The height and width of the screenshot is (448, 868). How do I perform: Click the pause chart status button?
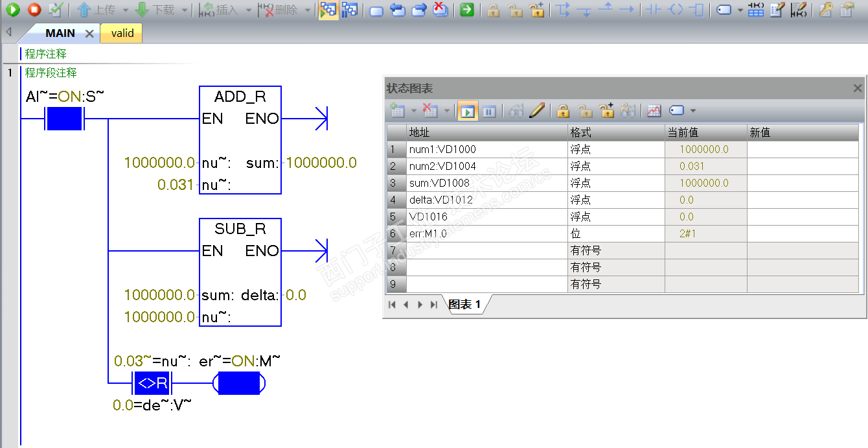pos(489,112)
